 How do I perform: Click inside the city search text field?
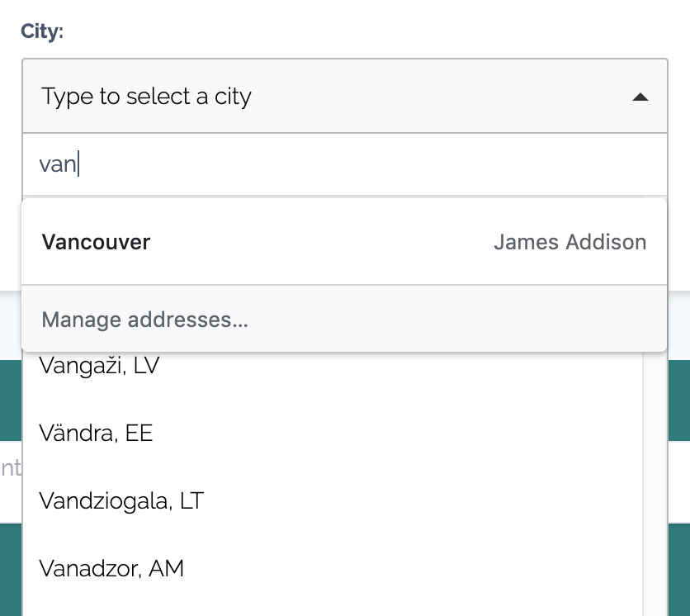330,163
